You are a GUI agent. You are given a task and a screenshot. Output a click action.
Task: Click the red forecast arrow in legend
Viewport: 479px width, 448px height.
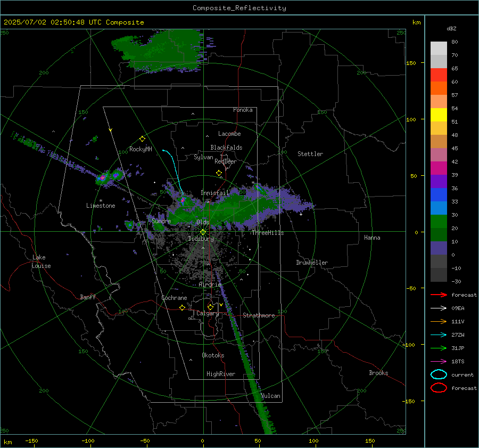(x=439, y=295)
